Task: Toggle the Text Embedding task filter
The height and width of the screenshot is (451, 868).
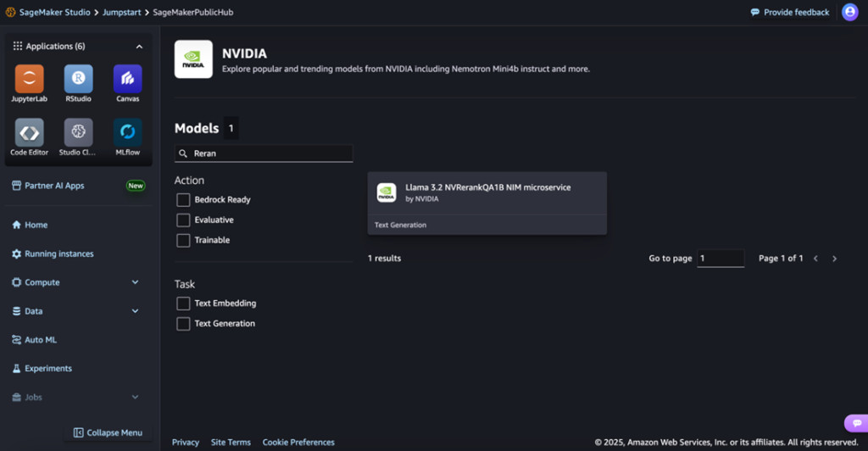Action: 183,303
